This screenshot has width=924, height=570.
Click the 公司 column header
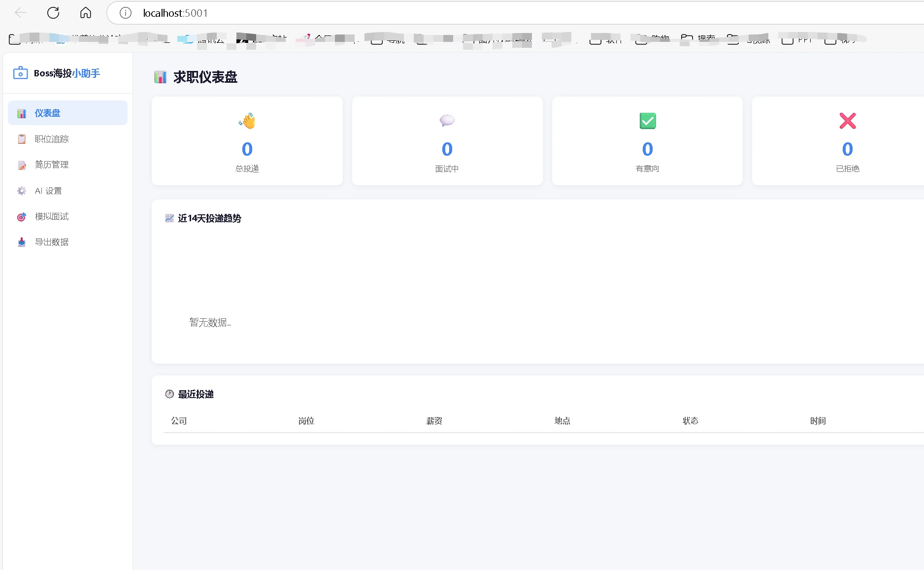179,421
